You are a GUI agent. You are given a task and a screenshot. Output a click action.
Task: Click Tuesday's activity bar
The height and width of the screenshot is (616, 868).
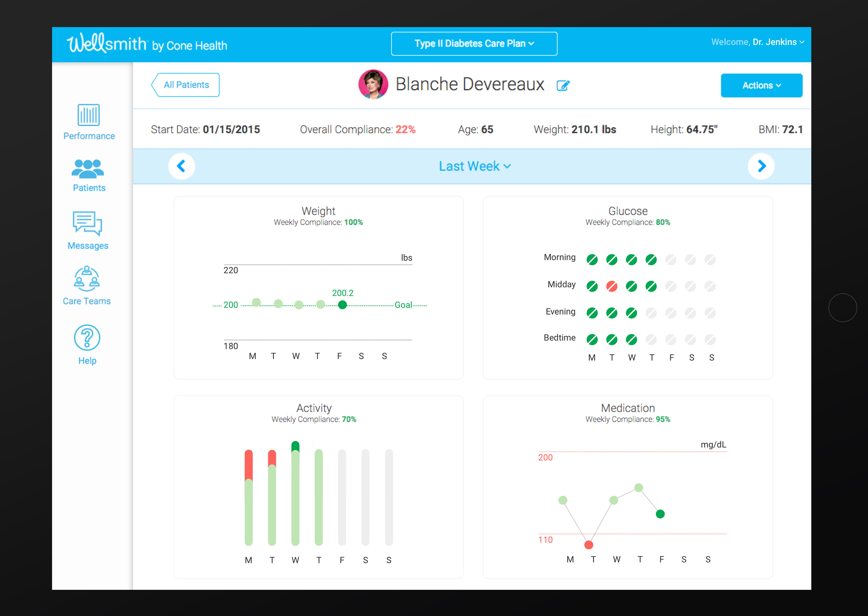pyautogui.click(x=272, y=497)
